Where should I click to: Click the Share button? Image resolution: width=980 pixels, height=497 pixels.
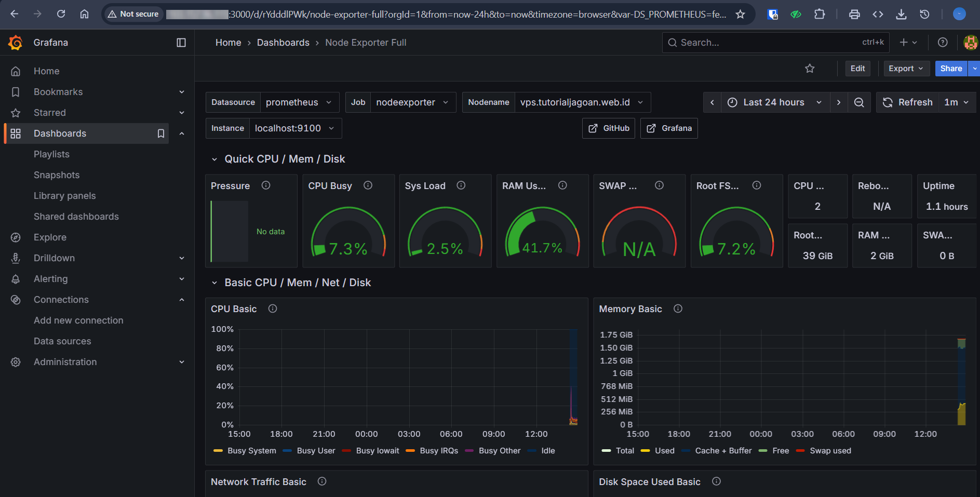pyautogui.click(x=951, y=69)
